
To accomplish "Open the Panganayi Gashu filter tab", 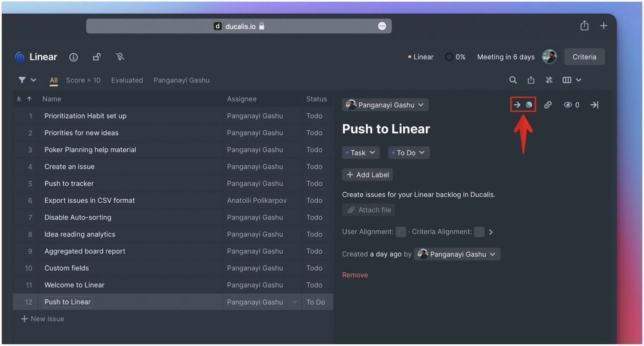I will [x=182, y=80].
